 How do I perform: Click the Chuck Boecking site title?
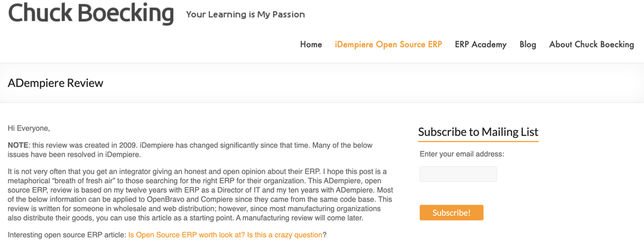91,13
